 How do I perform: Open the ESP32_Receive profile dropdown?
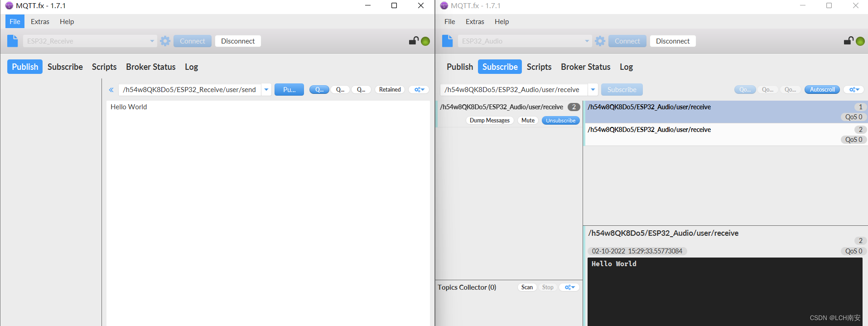pos(152,41)
